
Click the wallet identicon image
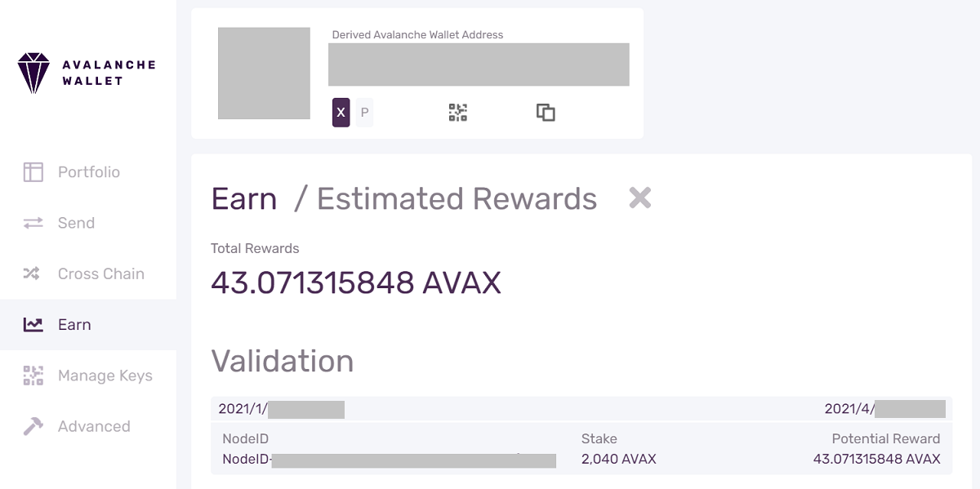pos(264,73)
